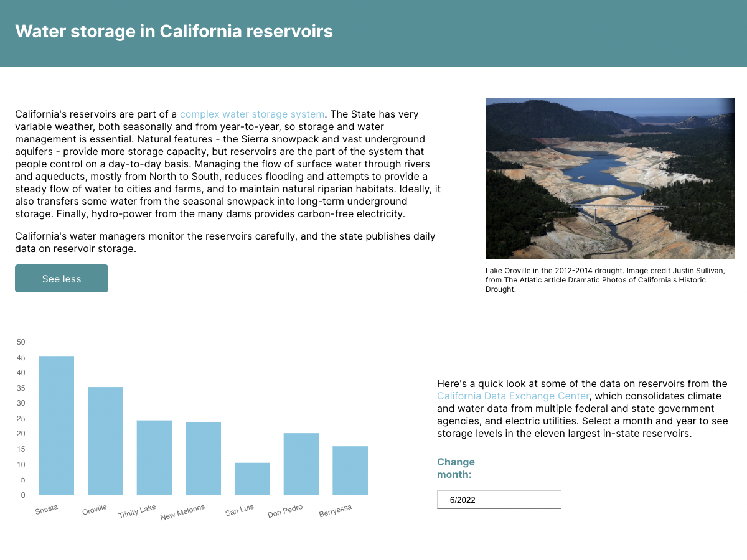Click the Don Pedro bar
The image size is (747, 560).
[x=301, y=464]
